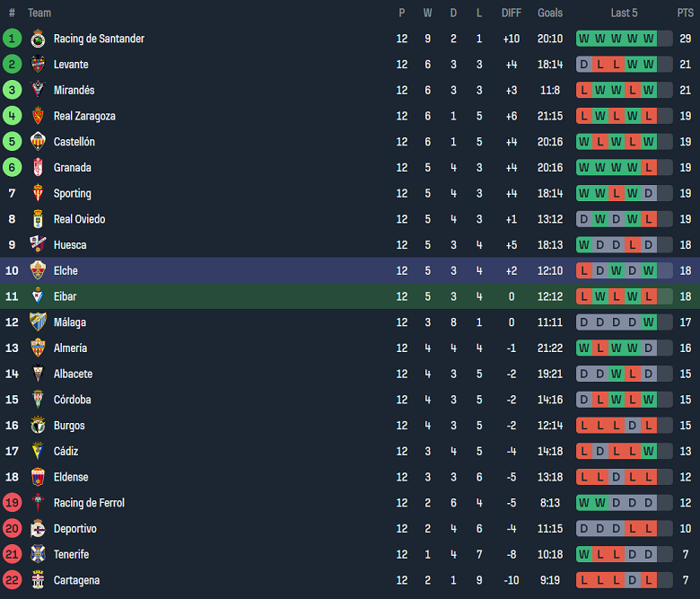Sort standings by DIFF column header
This screenshot has width=700, height=599.
click(511, 13)
